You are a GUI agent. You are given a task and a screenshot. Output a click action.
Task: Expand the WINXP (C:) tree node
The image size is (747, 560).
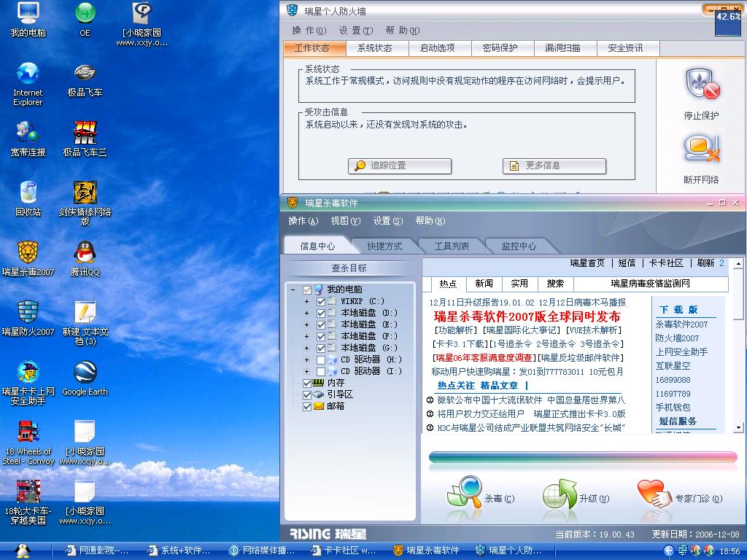(307, 301)
